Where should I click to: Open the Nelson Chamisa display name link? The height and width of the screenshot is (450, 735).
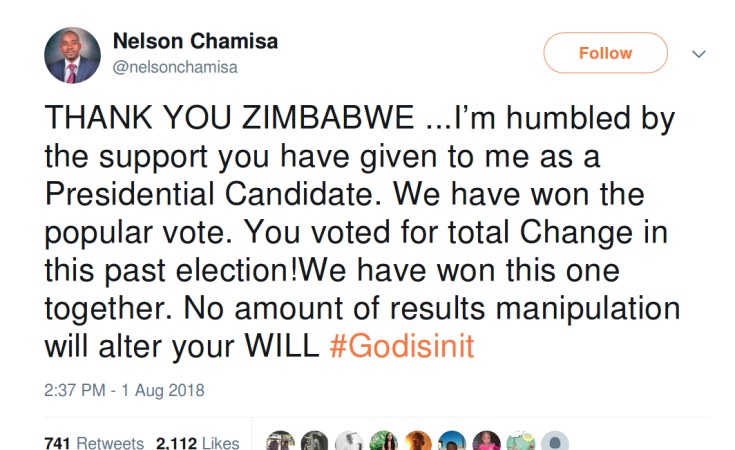(x=196, y=42)
